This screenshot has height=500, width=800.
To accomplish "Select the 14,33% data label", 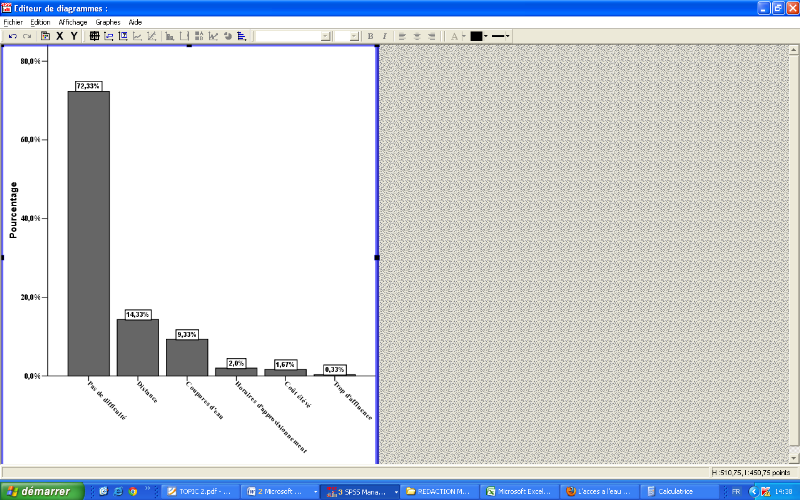I will click(138, 314).
